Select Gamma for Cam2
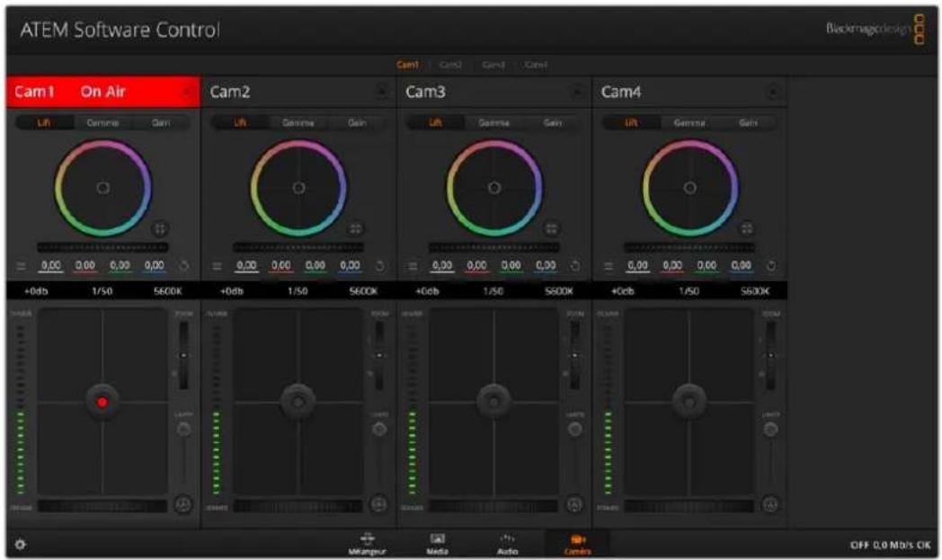 298,122
